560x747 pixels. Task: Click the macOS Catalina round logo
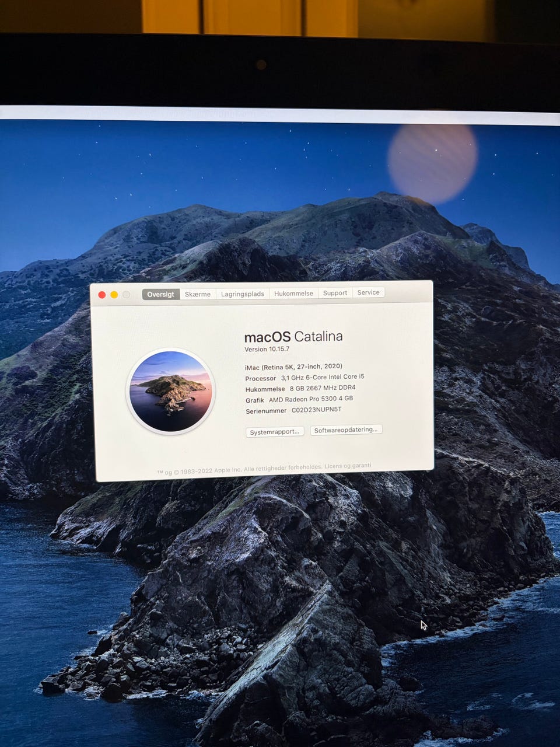coord(171,392)
